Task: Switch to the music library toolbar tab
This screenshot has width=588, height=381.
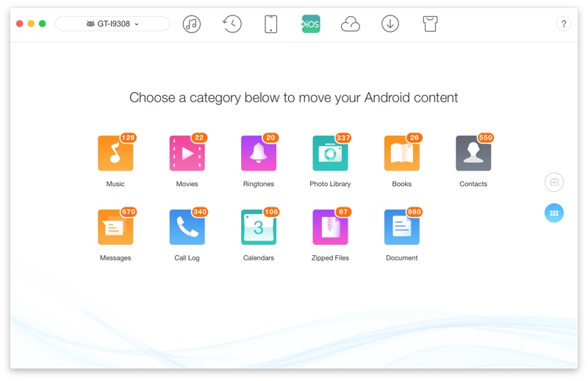Action: tap(192, 24)
